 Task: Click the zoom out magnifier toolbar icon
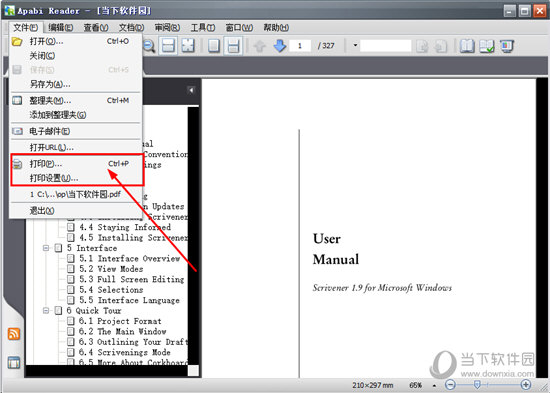click(x=149, y=46)
